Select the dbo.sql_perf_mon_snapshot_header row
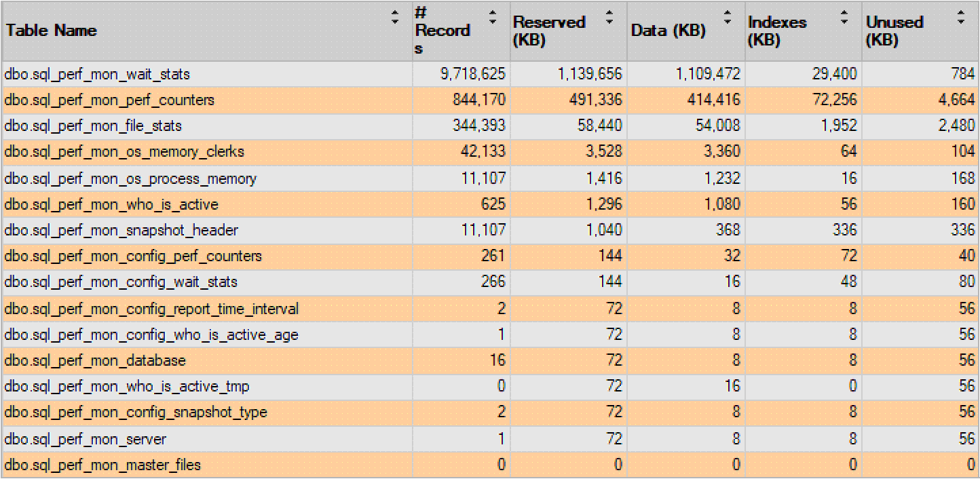The width and height of the screenshot is (980, 479). 490,231
